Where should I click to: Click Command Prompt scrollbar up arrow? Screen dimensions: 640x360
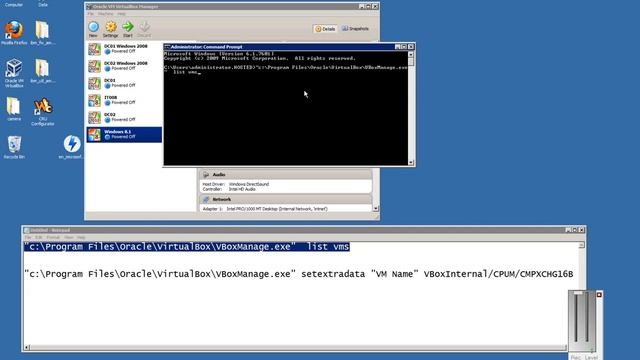(x=411, y=55)
